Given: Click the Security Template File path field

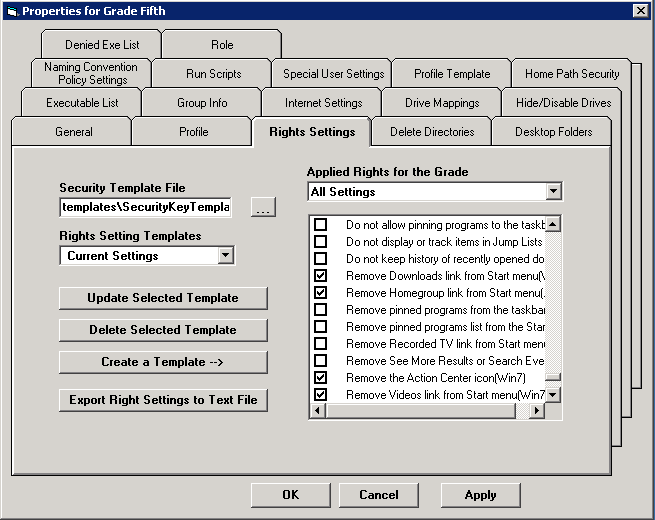Looking at the screenshot, I should point(145,207).
